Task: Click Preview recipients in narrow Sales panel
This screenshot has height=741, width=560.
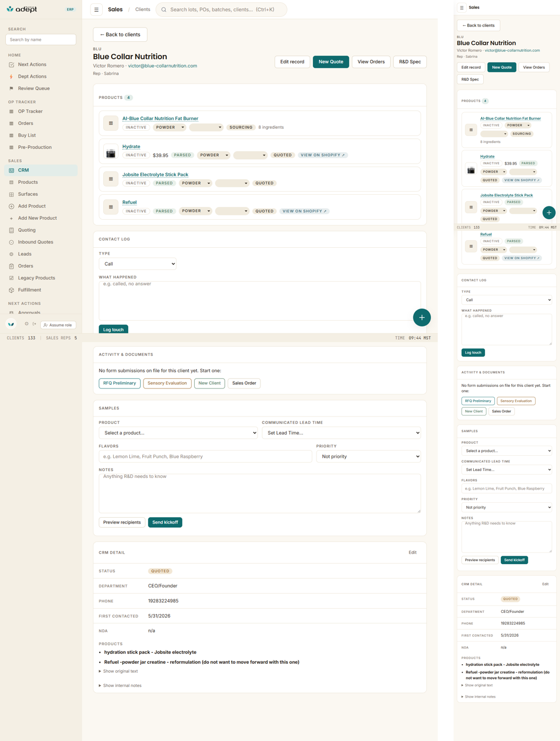Action: coord(480,560)
